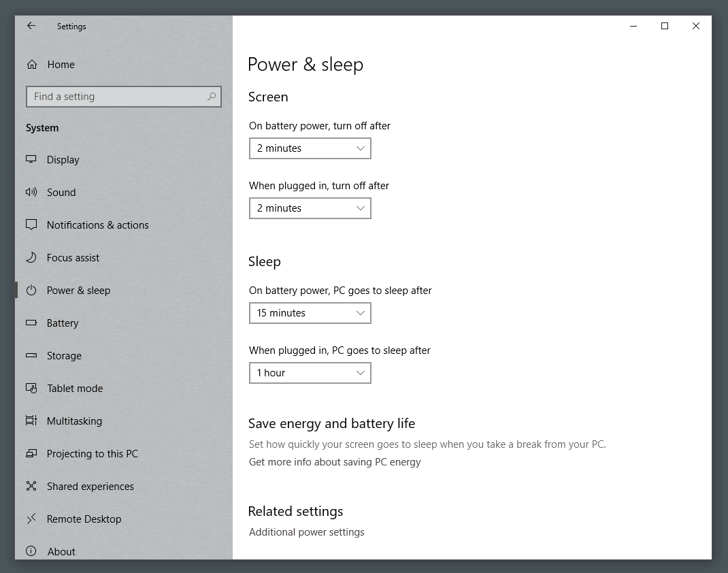Click the Display monitor icon
Image resolution: width=728 pixels, height=573 pixels.
(x=31, y=159)
